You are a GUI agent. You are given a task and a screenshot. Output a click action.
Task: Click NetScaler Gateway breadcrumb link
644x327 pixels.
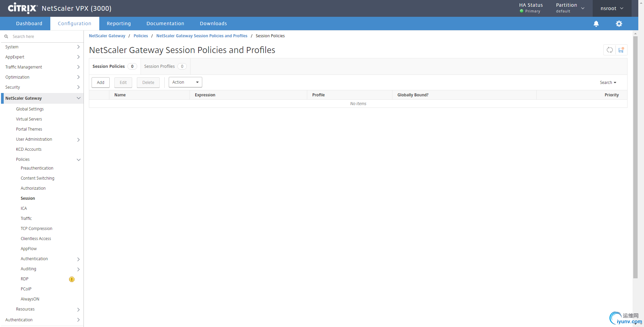coord(107,36)
